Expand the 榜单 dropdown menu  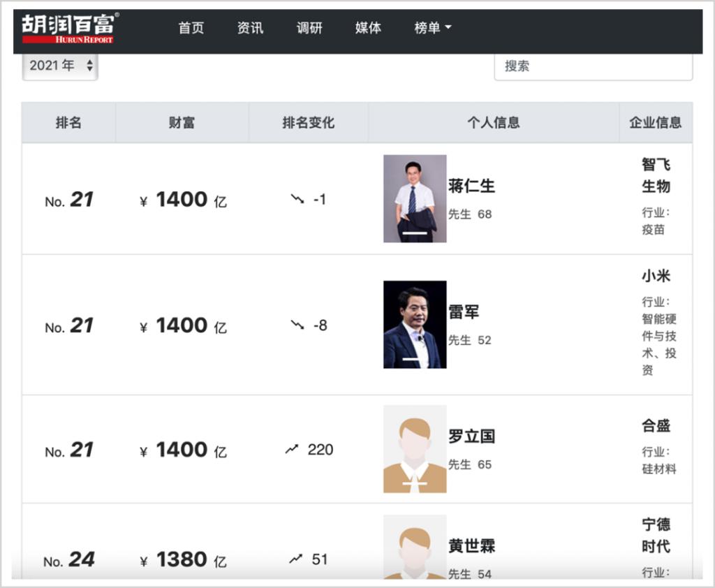point(433,28)
